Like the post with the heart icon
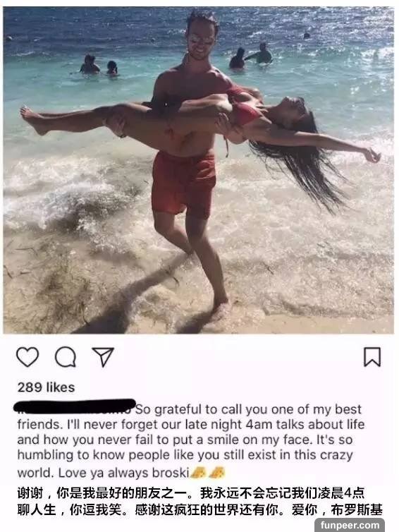Screen dimensions: 399x532 pyautogui.click(x=27, y=357)
